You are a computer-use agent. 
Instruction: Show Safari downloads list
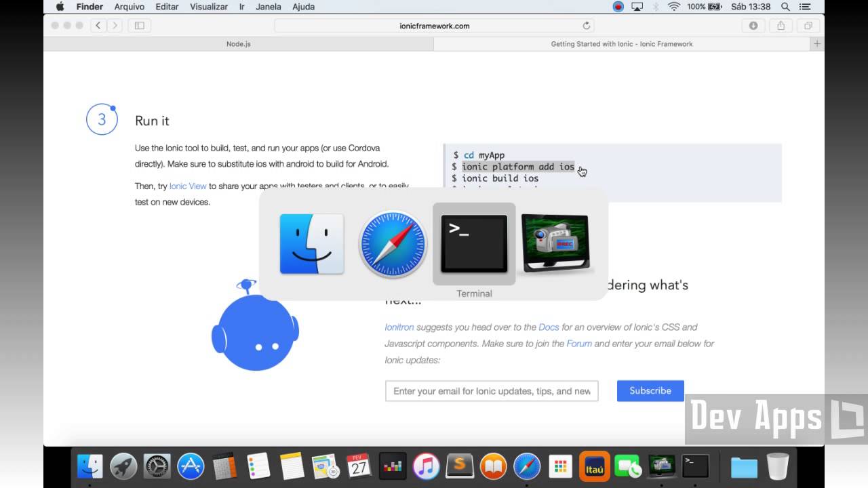click(x=753, y=26)
